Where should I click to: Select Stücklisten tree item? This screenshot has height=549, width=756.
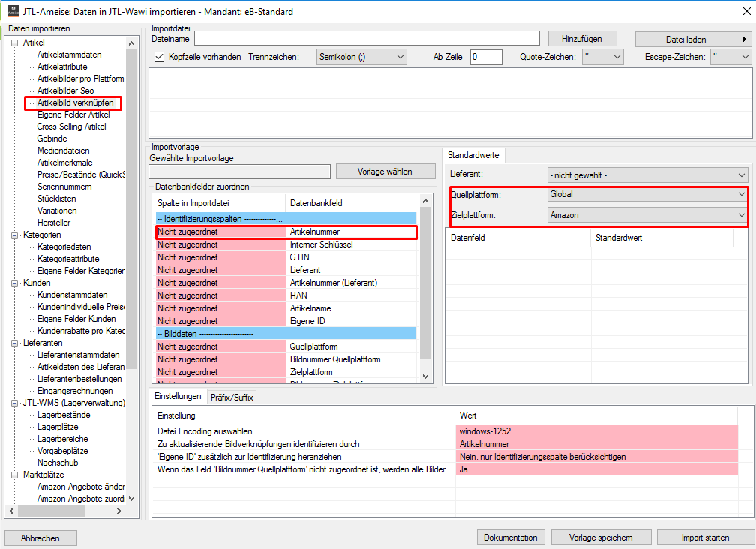[x=56, y=199]
